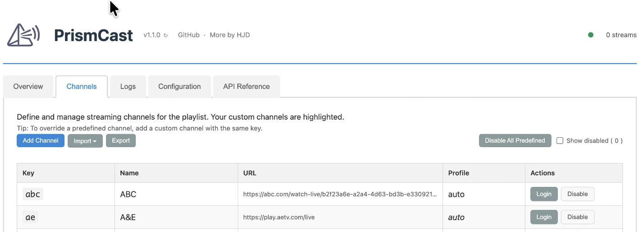Click the green stream status indicator dot
Screen dimensions: 644x232
point(591,35)
